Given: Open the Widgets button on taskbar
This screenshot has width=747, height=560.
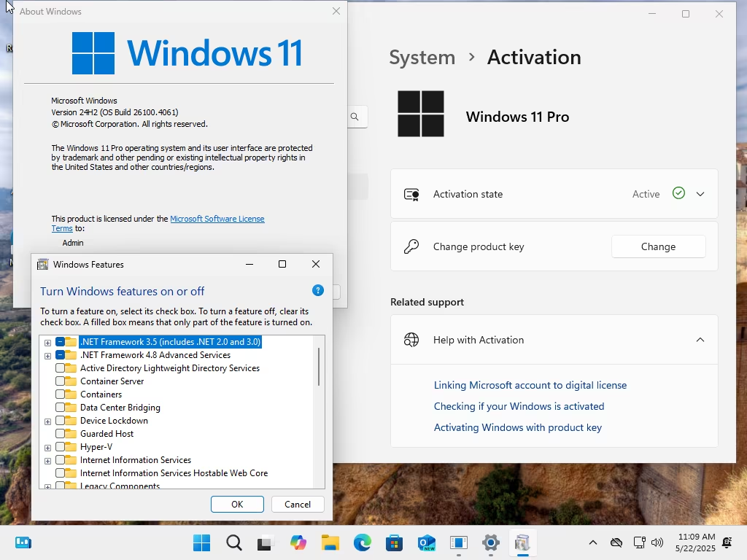Looking at the screenshot, I should [23, 542].
